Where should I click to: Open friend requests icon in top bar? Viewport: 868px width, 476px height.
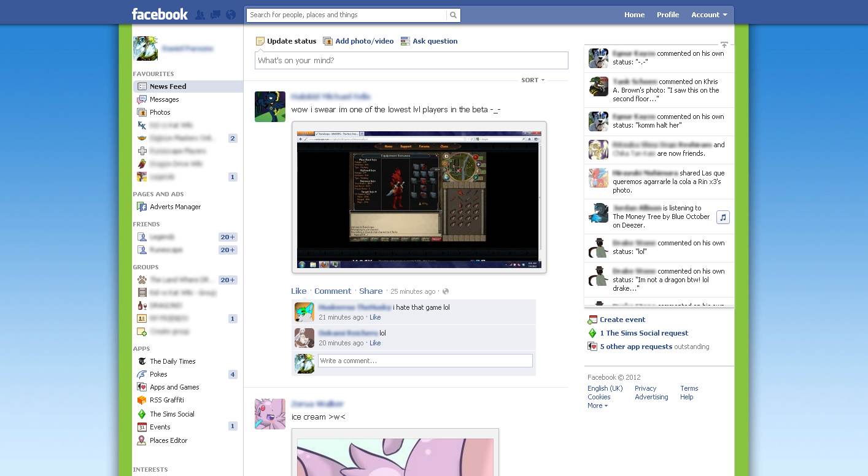200,15
